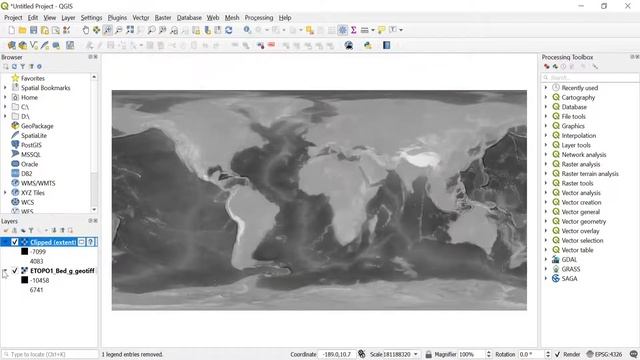This screenshot has width=640, height=360.
Task: Select the GeoPackage browser entry
Action: [37, 126]
